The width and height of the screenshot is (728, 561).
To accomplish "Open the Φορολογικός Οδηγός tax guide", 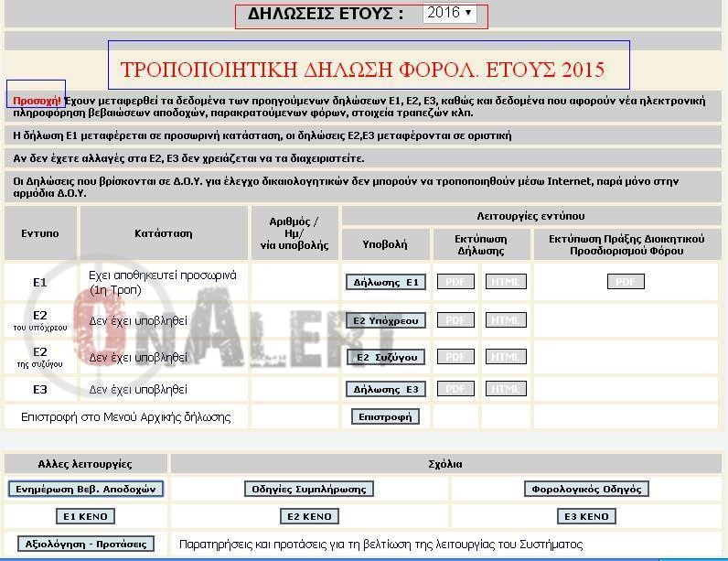I will click(x=585, y=489).
